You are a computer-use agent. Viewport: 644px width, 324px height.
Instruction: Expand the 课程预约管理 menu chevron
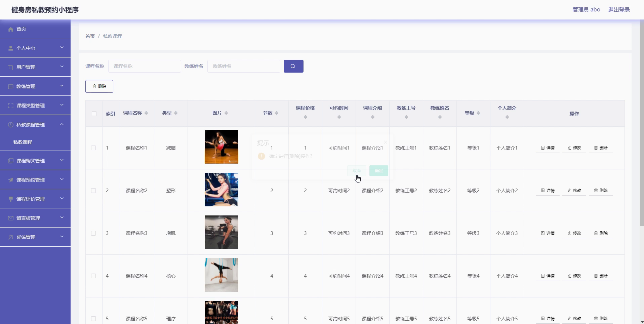coord(62,179)
